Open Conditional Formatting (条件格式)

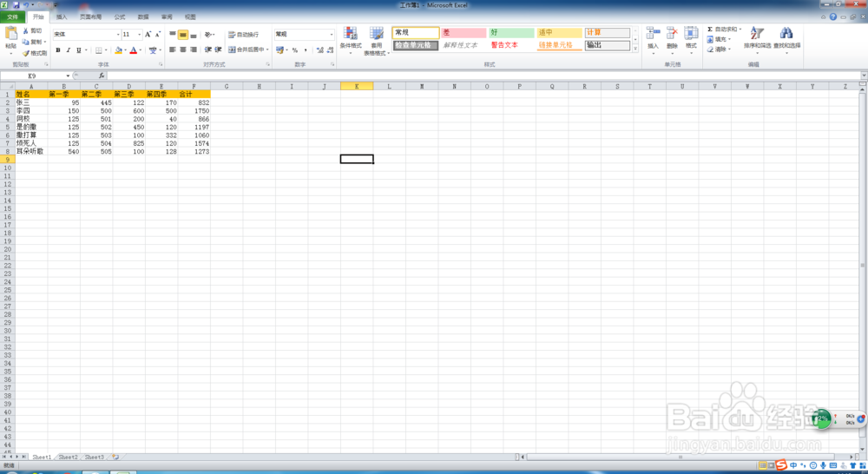[x=351, y=39]
